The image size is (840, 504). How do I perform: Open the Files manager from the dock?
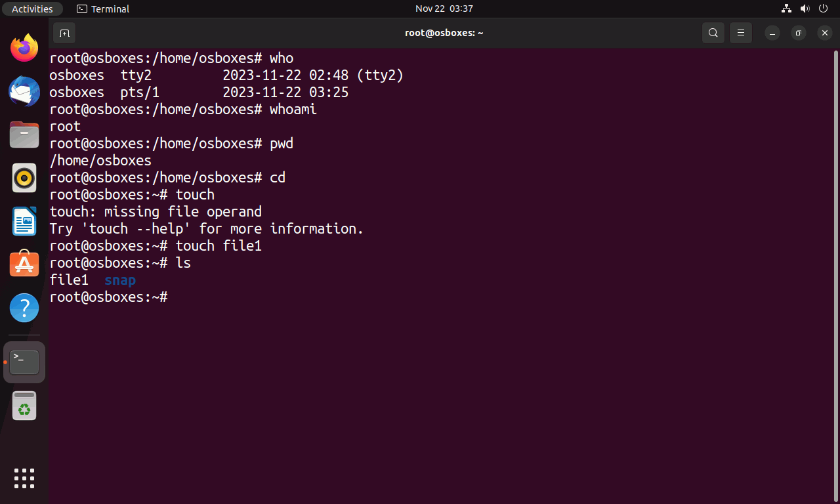(x=24, y=135)
